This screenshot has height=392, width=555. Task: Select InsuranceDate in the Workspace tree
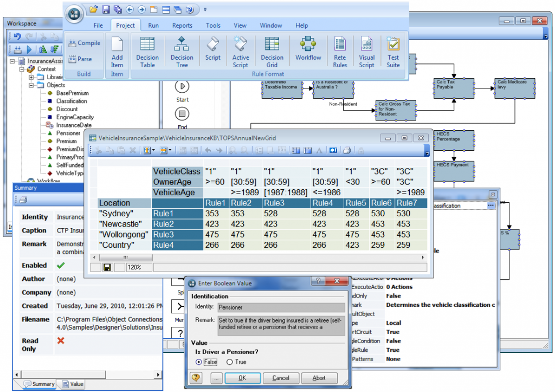[x=74, y=125]
